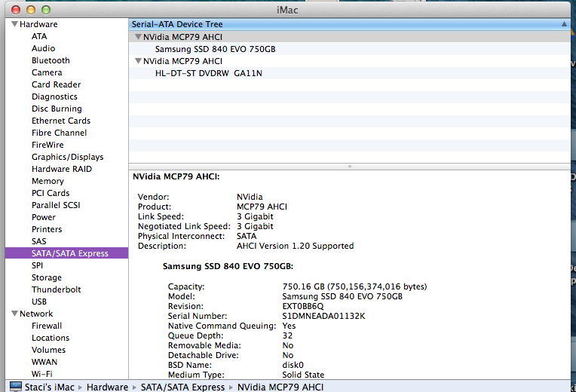Open Diagnostics section
The image size is (576, 392).
click(x=54, y=96)
